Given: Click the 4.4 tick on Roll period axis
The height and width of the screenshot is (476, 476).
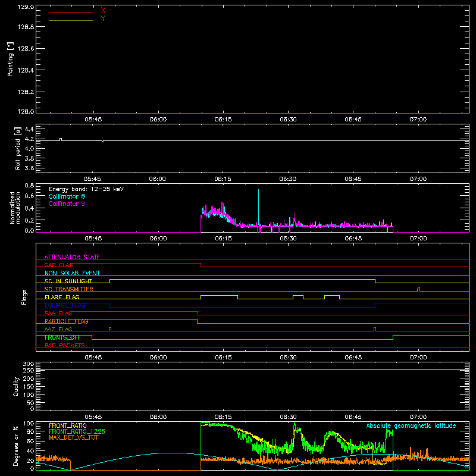Looking at the screenshot, I should click(29, 129).
